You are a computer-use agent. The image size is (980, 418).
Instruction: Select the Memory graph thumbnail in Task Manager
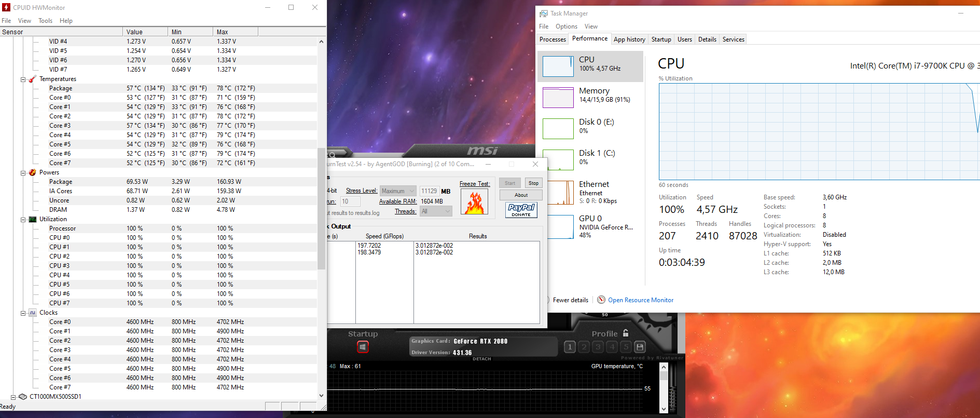click(x=558, y=98)
